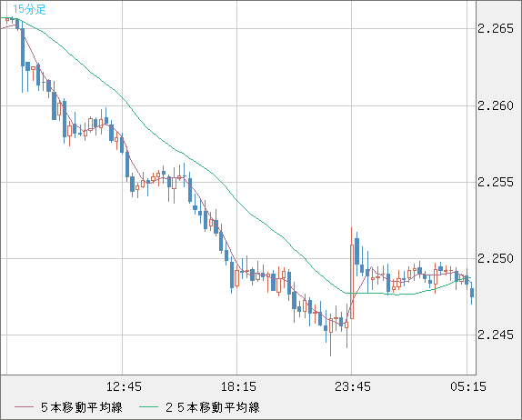This screenshot has height=420, width=522.
Task: Click the green 25-period legend line sample
Action: coord(148,407)
